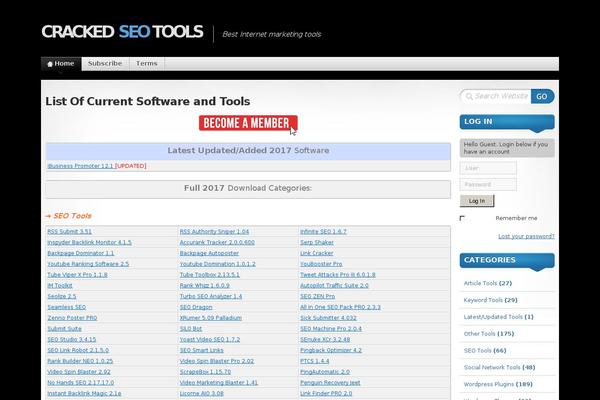Open XRumer 5.09 Palladium link
Screen dimensions: 600x400
[x=210, y=318]
